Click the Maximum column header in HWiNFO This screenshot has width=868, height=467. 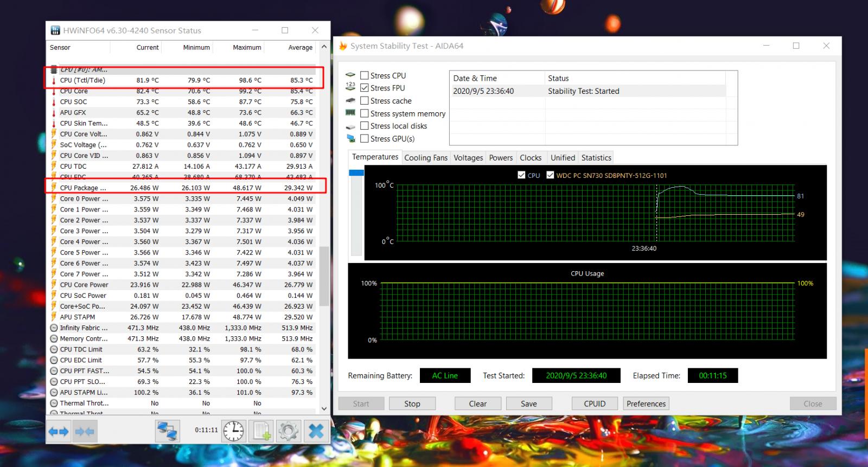(x=239, y=48)
